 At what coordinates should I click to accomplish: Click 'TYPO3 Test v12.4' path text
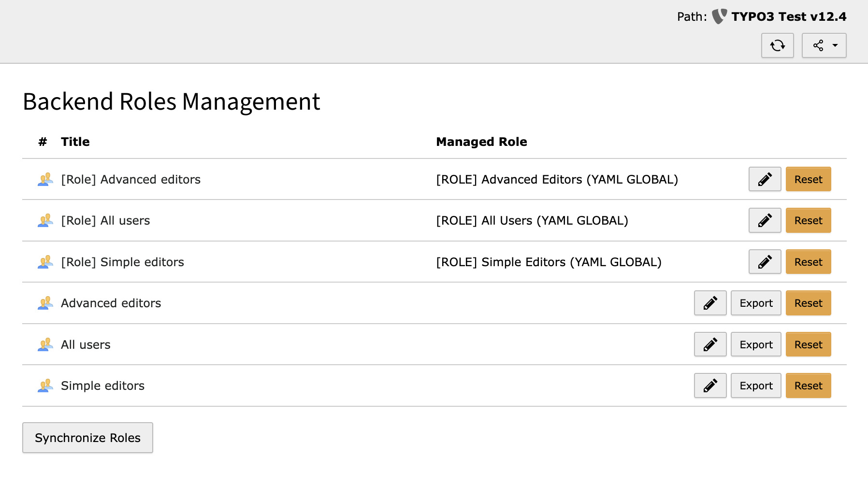[x=789, y=16]
